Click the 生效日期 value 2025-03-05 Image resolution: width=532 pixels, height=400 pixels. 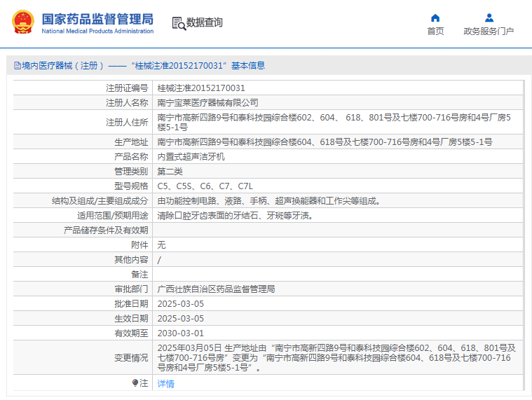pos(181,319)
